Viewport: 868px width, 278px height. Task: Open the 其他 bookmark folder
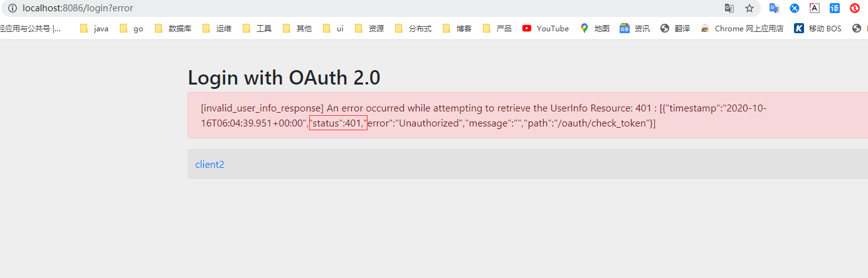tap(297, 28)
